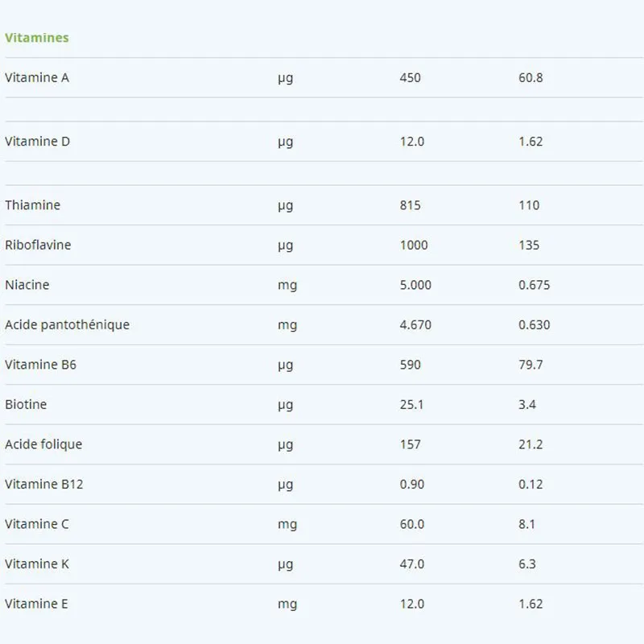Click the Vitamine K label

37,564
